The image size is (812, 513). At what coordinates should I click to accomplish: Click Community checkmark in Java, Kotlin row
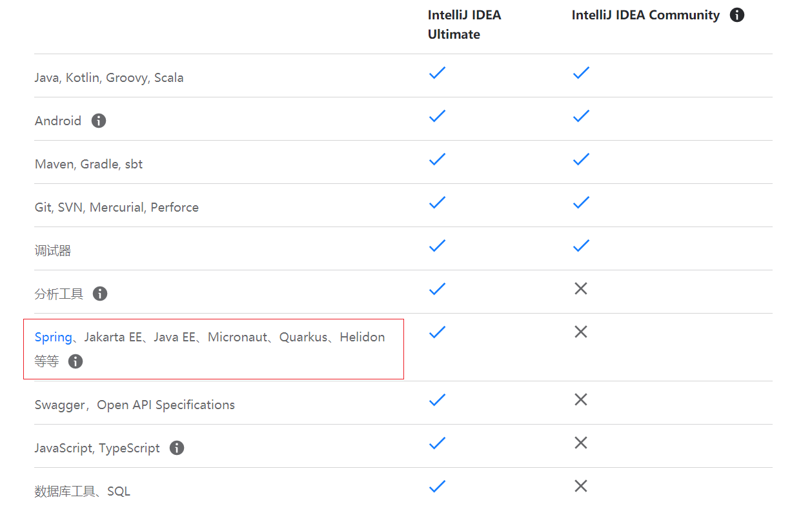tap(581, 73)
